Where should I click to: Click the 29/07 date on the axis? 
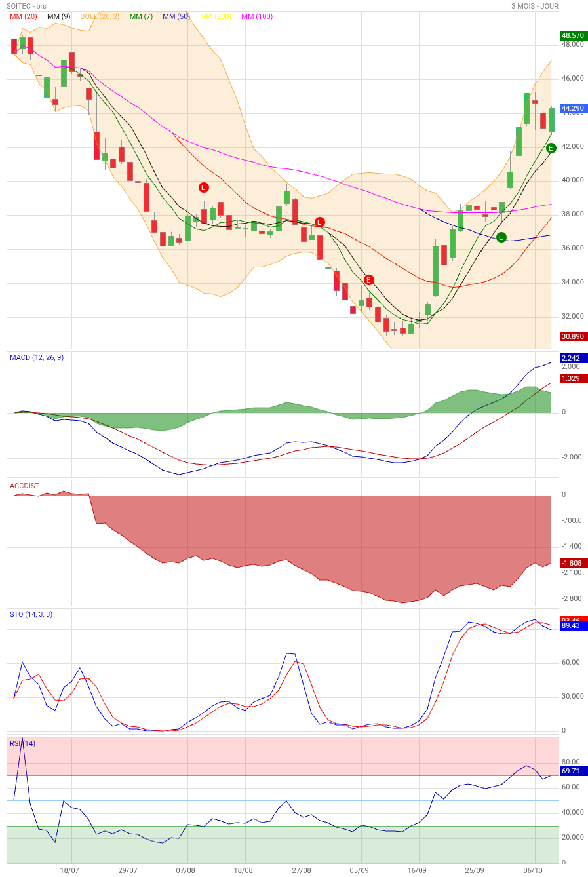point(128,871)
